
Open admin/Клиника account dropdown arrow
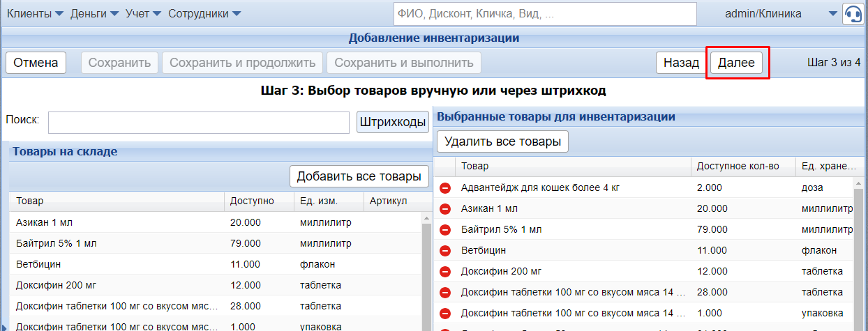click(x=832, y=14)
